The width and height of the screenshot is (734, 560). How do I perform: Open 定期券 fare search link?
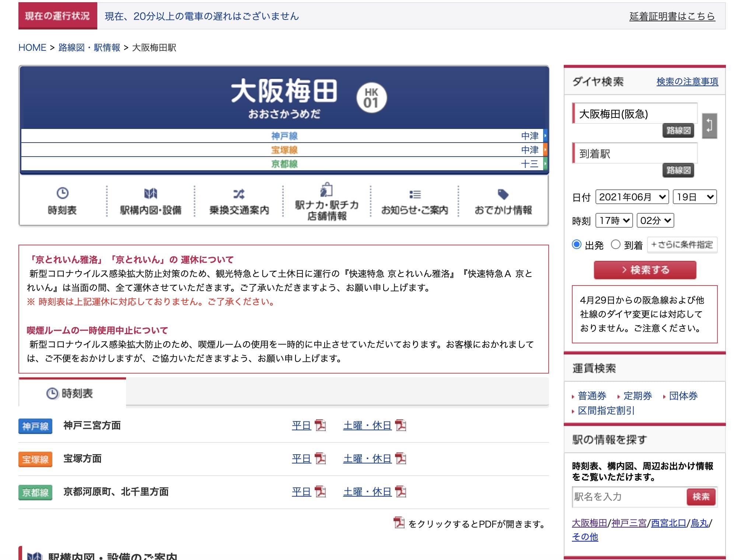[x=637, y=396]
